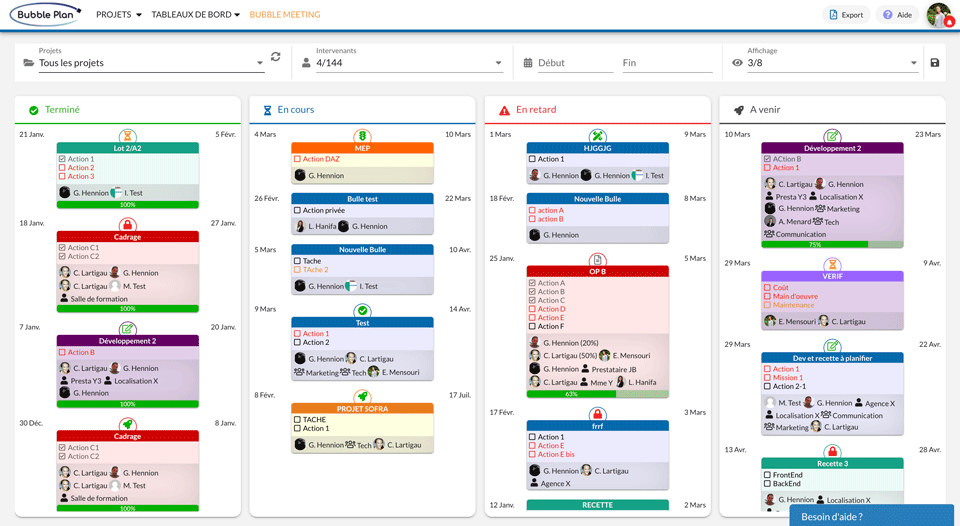Image resolution: width=960 pixels, height=526 pixels.
Task: Click tools icon above HJGGJG bubble
Action: click(x=598, y=135)
